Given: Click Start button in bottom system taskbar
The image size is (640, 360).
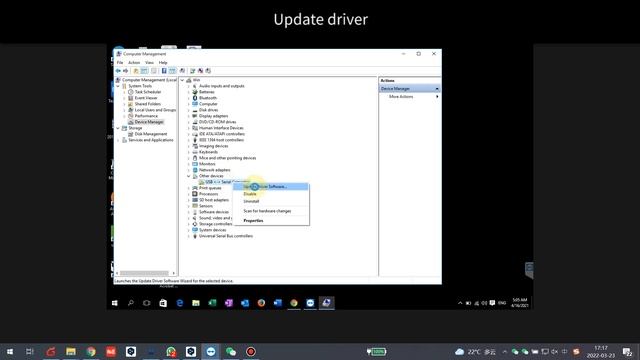Looking at the screenshot, I should 10,351.
